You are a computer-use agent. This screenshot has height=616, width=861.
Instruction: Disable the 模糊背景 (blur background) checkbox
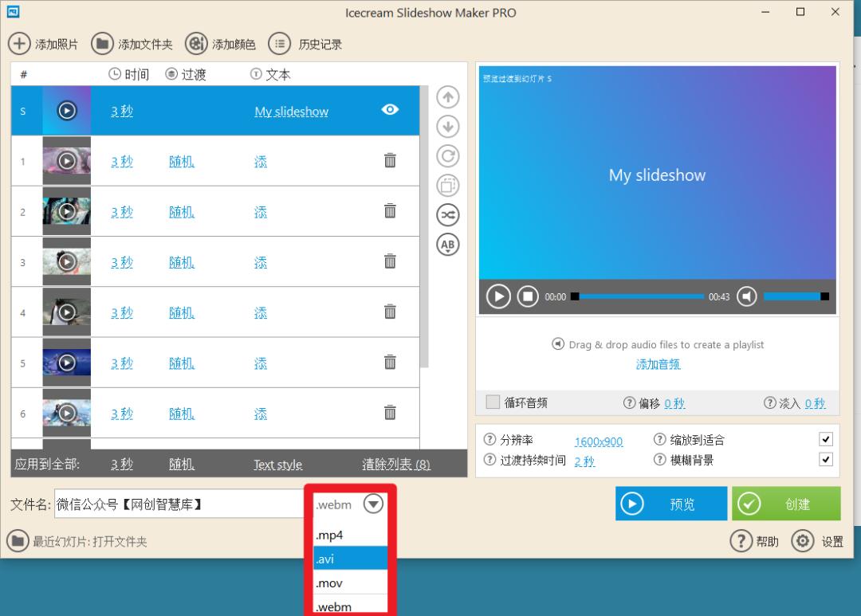click(826, 459)
